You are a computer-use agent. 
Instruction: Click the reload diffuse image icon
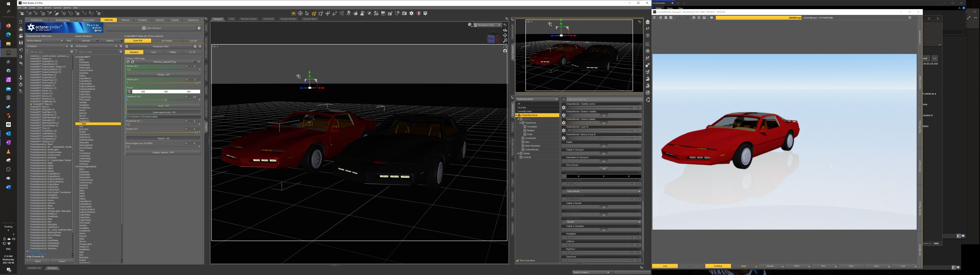[x=128, y=62]
